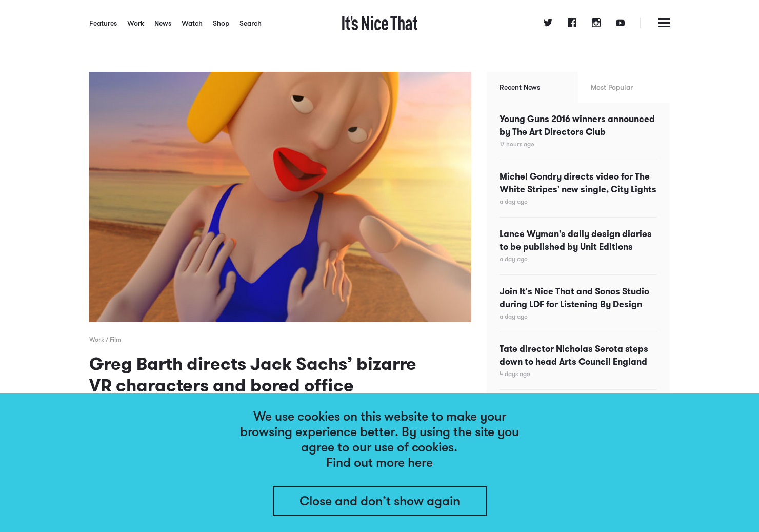Open the Greg Barth article headline

(252, 375)
